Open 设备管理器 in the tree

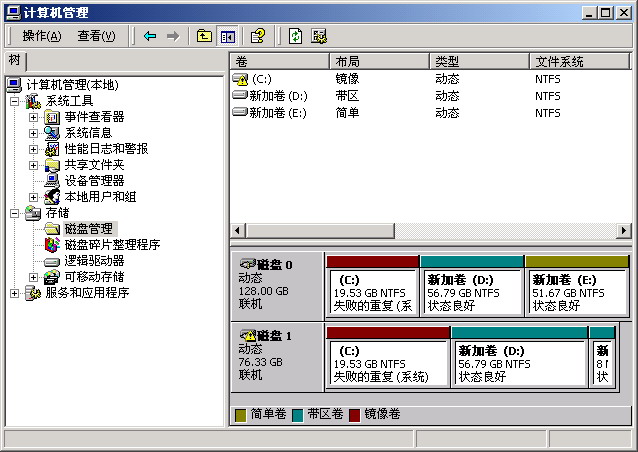click(94, 181)
